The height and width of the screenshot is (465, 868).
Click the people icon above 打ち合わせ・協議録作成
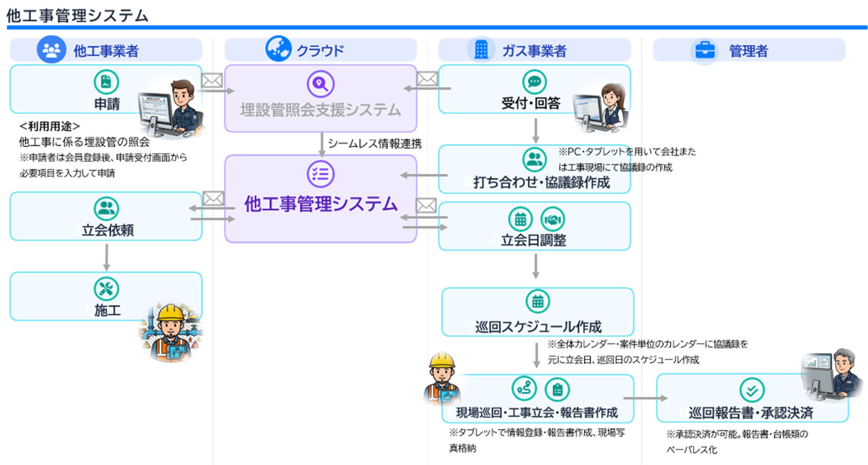534,159
